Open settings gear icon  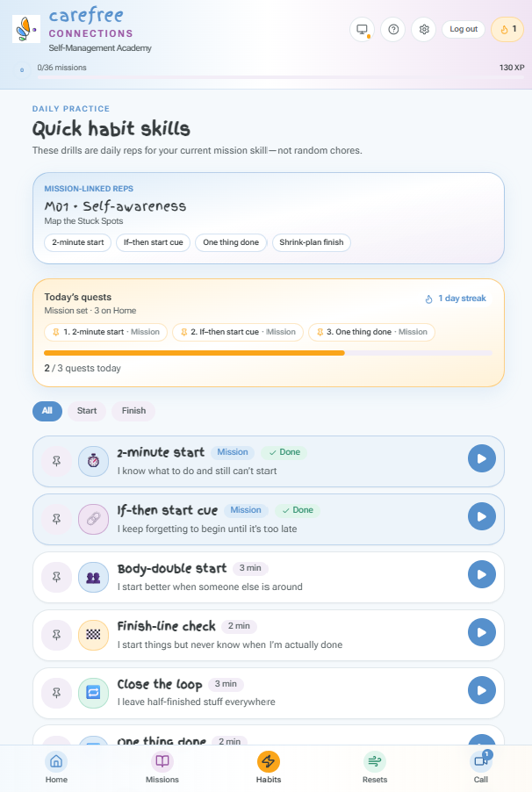tap(424, 29)
